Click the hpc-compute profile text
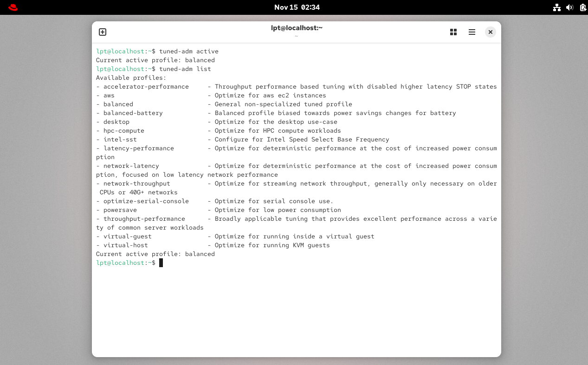The width and height of the screenshot is (588, 365). (122, 130)
